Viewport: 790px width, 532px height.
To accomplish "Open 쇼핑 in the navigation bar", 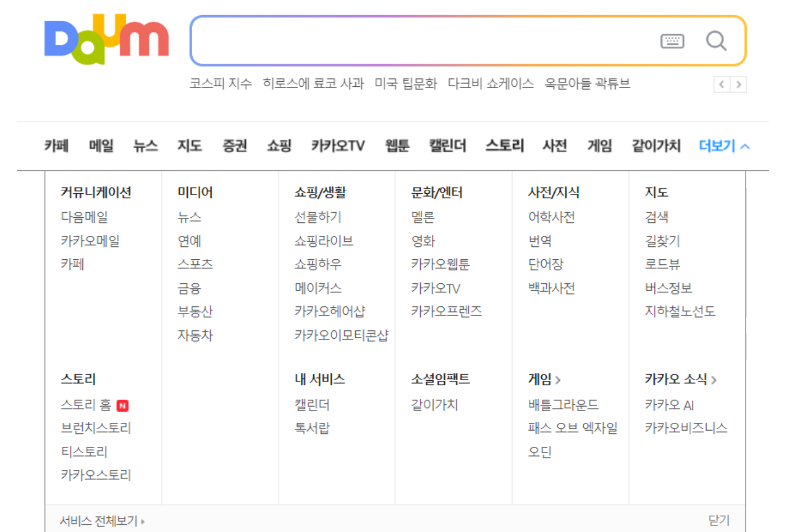I will point(279,146).
